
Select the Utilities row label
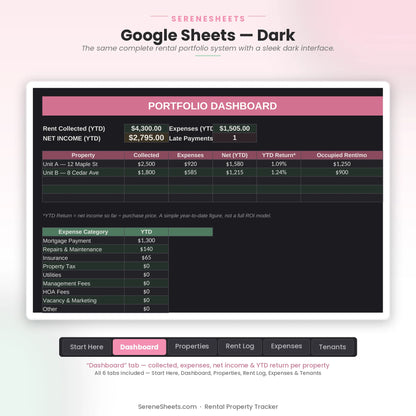pos(83,275)
